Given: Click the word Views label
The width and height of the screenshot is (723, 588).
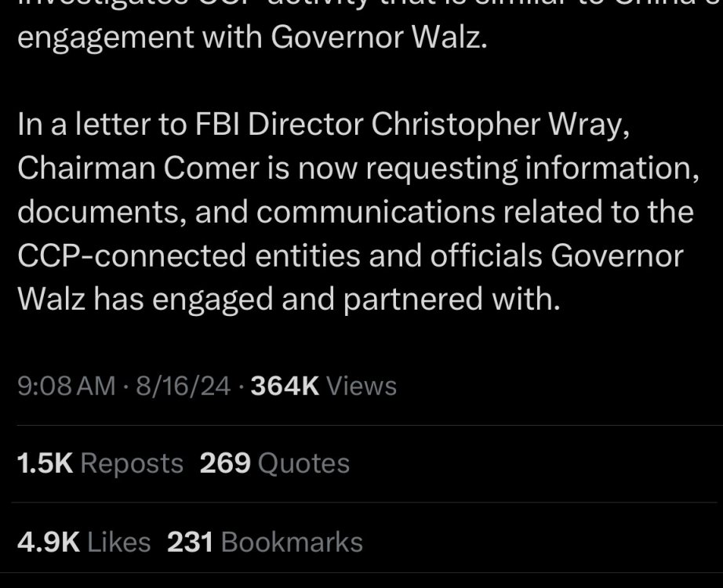Looking at the screenshot, I should pyautogui.click(x=361, y=386).
